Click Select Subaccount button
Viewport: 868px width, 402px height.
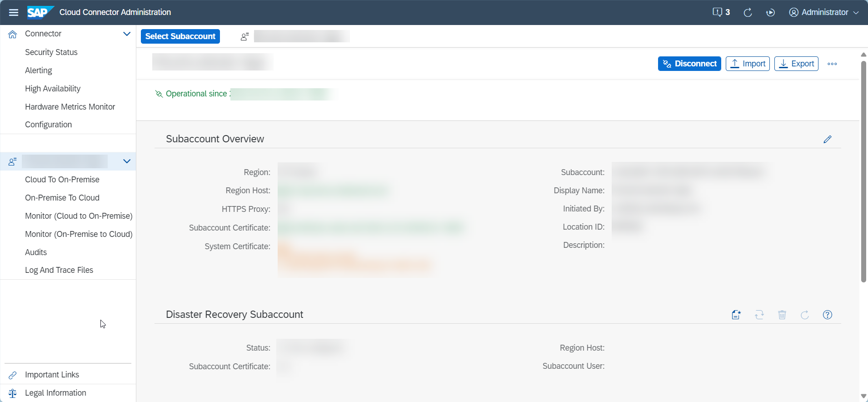180,36
